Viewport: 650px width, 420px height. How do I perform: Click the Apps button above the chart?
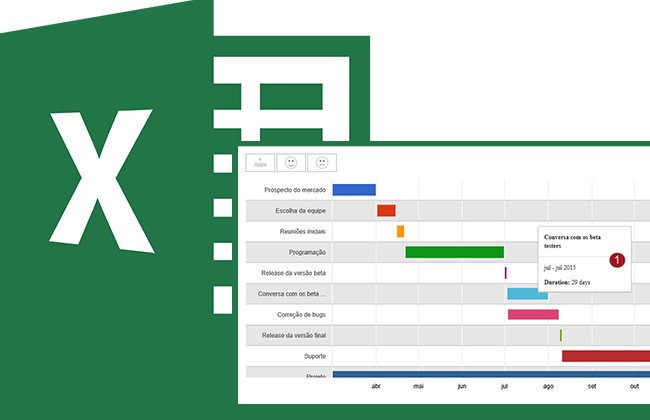pyautogui.click(x=260, y=163)
